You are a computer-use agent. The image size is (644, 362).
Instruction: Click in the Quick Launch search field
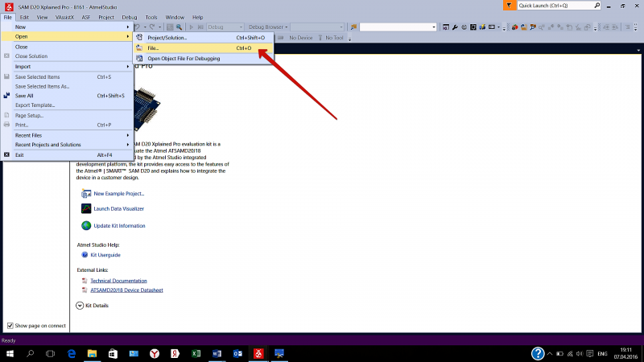pos(555,6)
